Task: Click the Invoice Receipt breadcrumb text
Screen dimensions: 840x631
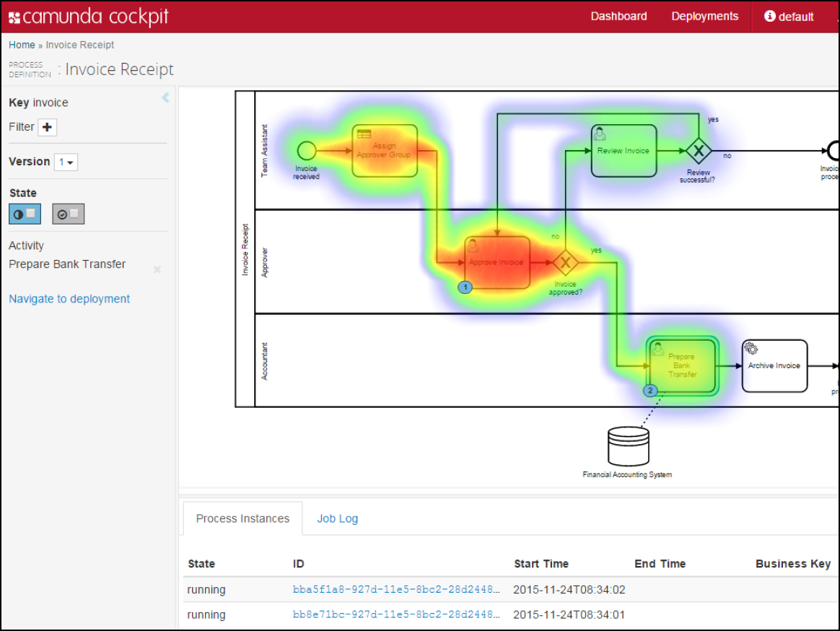Action: (80, 45)
